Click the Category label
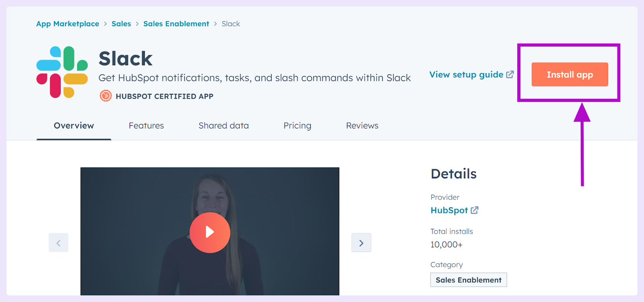 coord(446,265)
